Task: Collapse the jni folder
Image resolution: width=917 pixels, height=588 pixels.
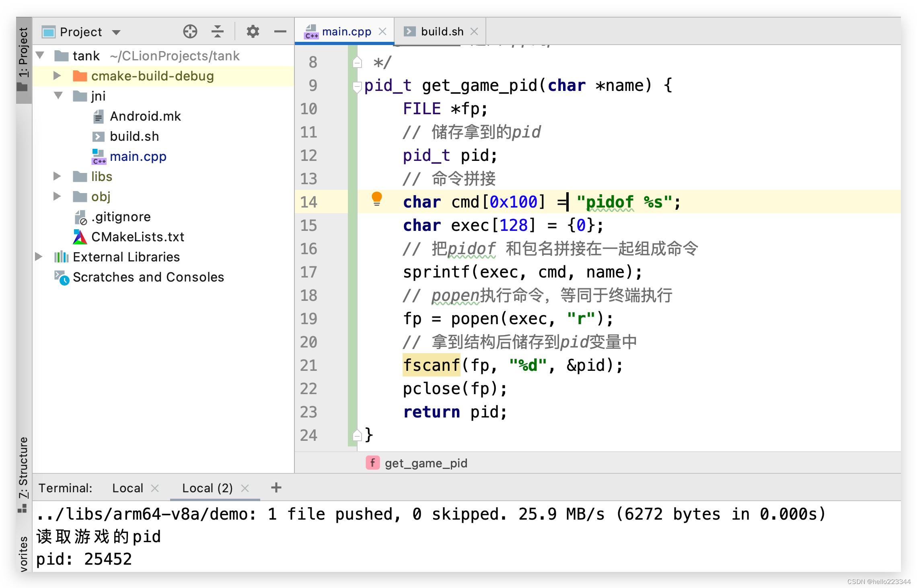Action: pyautogui.click(x=58, y=96)
